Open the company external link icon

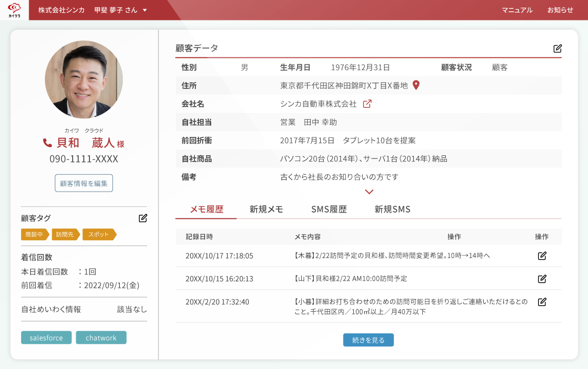click(x=367, y=104)
